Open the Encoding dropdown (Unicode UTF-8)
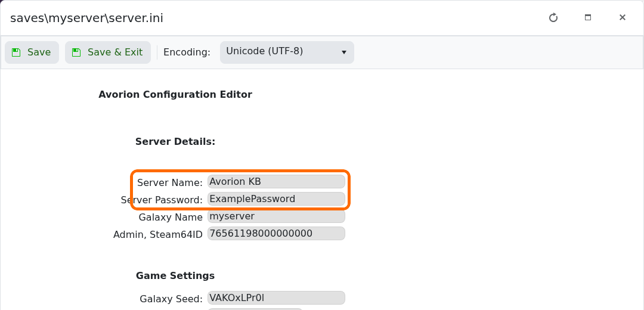The width and height of the screenshot is (644, 310). coord(287,52)
